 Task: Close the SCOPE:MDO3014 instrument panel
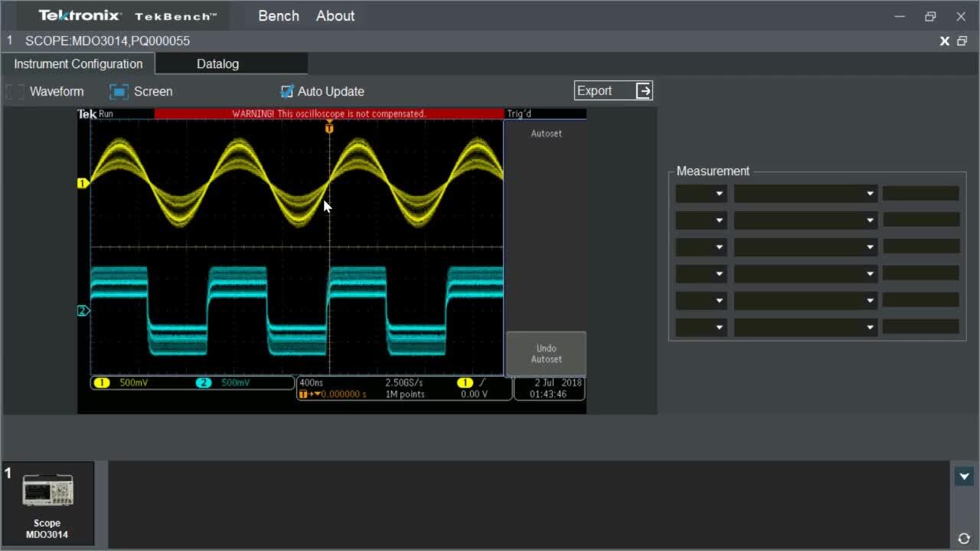tap(945, 41)
